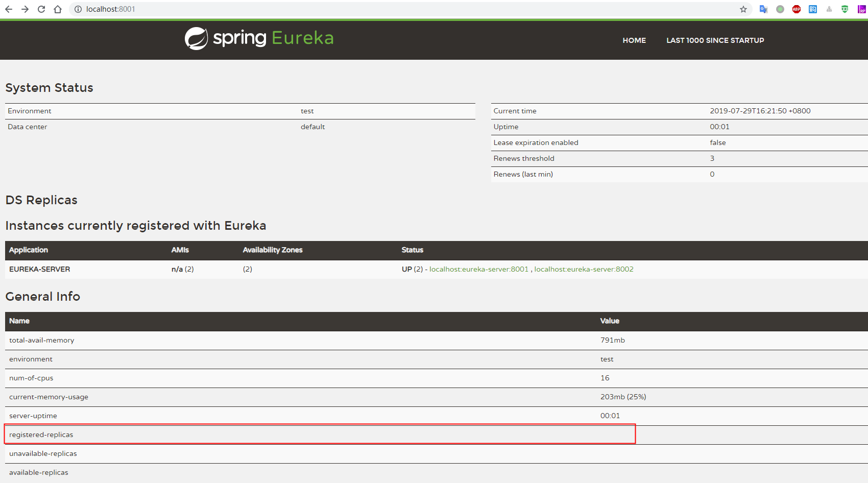Viewport: 868px width, 483px height.
Task: Bookmark this page with the star
Action: click(743, 9)
